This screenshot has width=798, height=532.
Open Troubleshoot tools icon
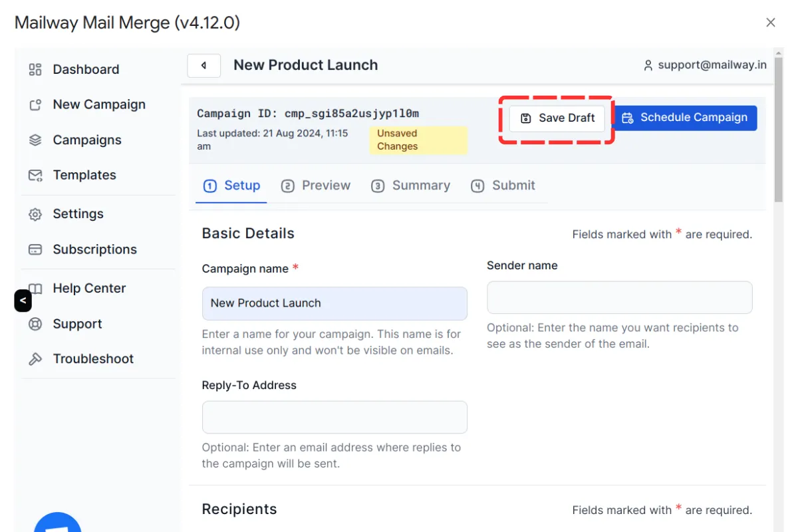[x=35, y=359]
